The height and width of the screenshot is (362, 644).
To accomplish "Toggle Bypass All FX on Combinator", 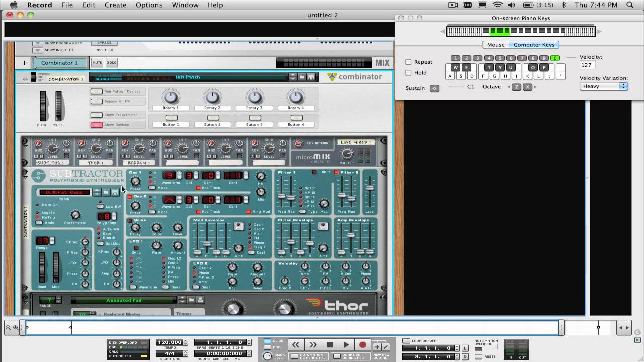I will (96, 101).
